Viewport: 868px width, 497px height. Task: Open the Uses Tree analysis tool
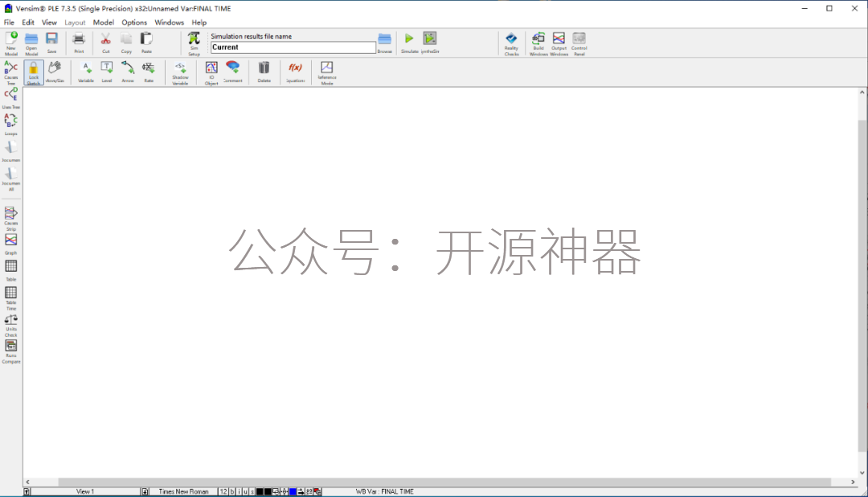[11, 98]
